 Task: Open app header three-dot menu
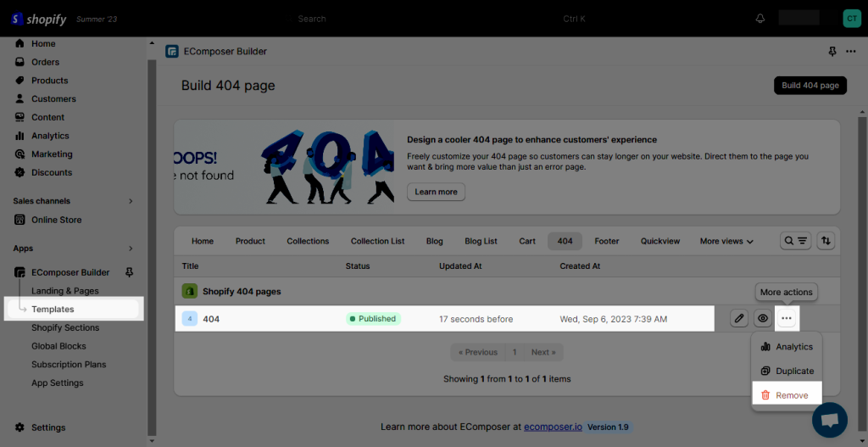[851, 52]
